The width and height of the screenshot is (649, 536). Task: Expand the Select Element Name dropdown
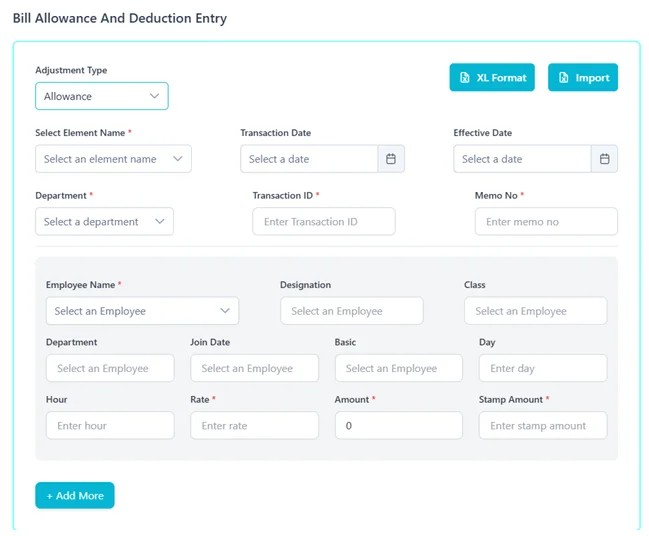[x=113, y=159]
